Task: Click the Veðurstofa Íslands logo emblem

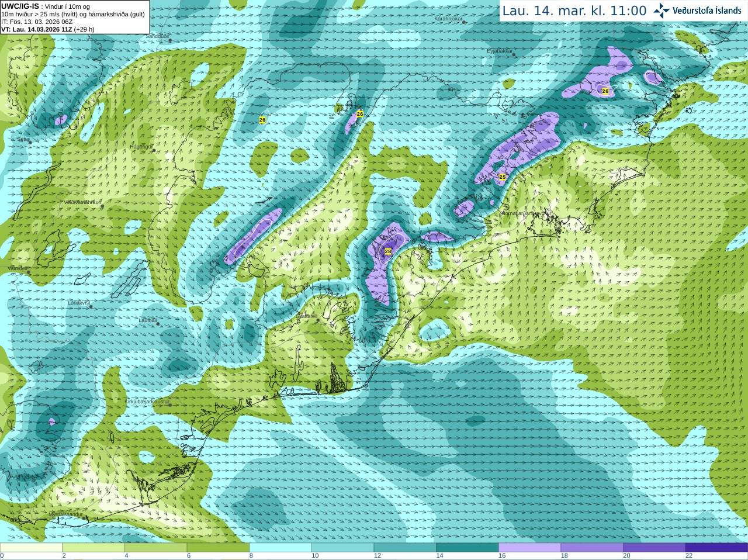Action: point(662,11)
